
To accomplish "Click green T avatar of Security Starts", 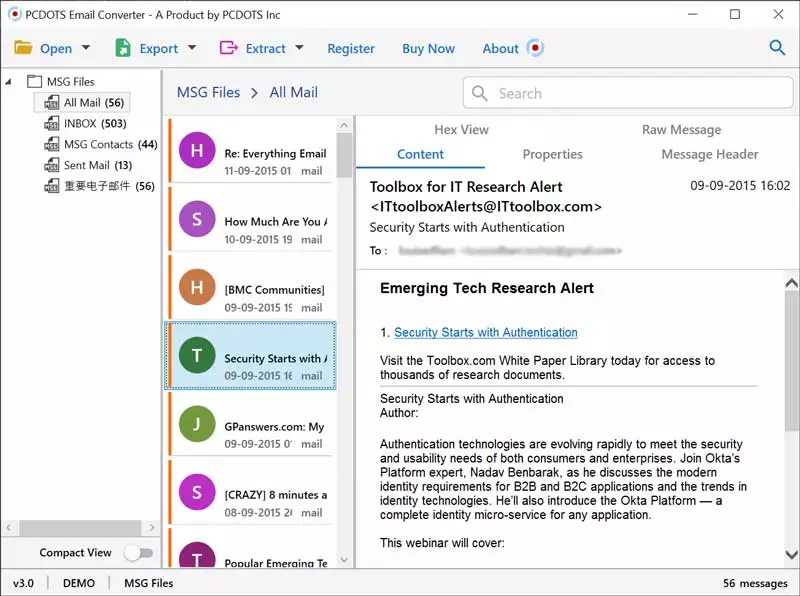I will 197,355.
